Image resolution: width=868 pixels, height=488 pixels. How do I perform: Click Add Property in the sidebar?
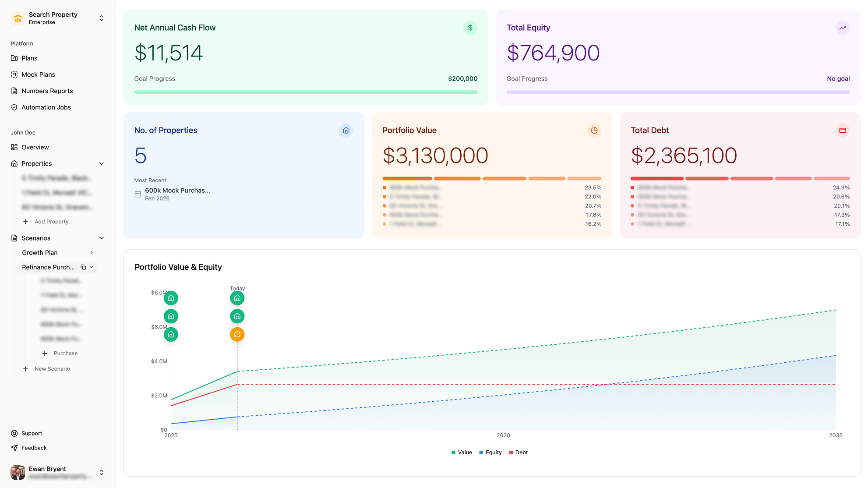click(51, 221)
